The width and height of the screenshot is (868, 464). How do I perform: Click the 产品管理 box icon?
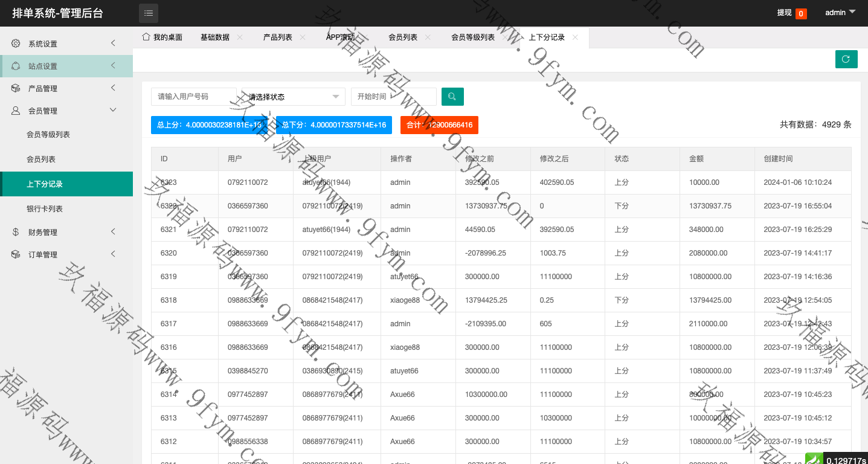coord(16,88)
